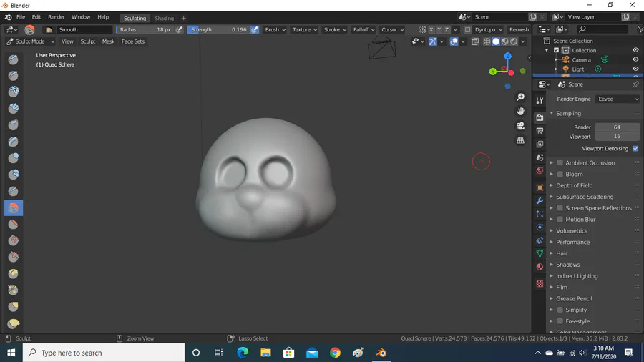This screenshot has height=362, width=644.
Task: Select the Flatten brush tool
Action: (13, 224)
